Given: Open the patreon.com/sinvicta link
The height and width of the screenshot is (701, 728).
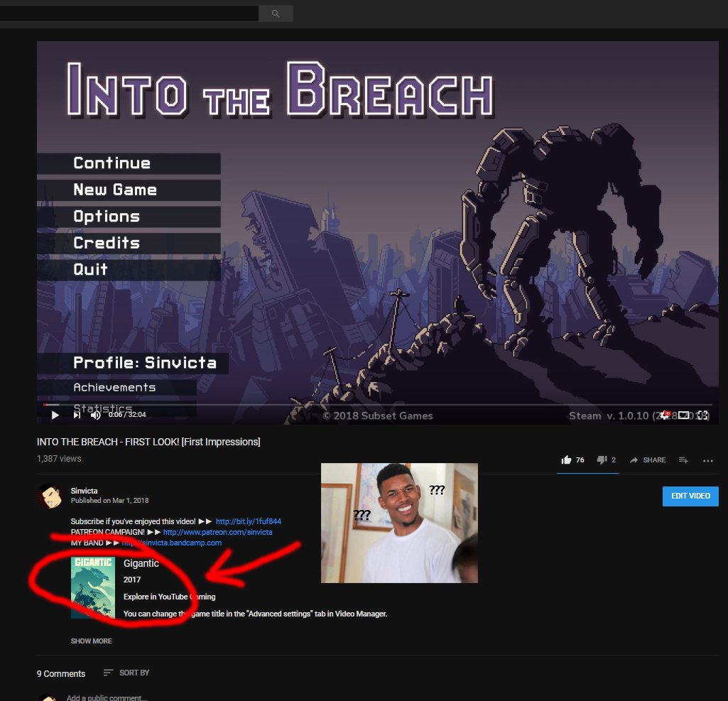Looking at the screenshot, I should click(218, 532).
